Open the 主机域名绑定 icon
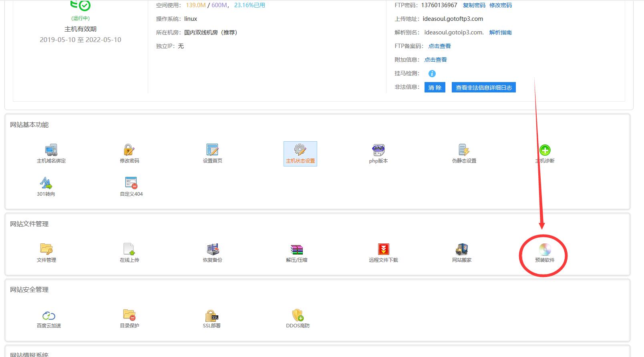 click(x=51, y=150)
